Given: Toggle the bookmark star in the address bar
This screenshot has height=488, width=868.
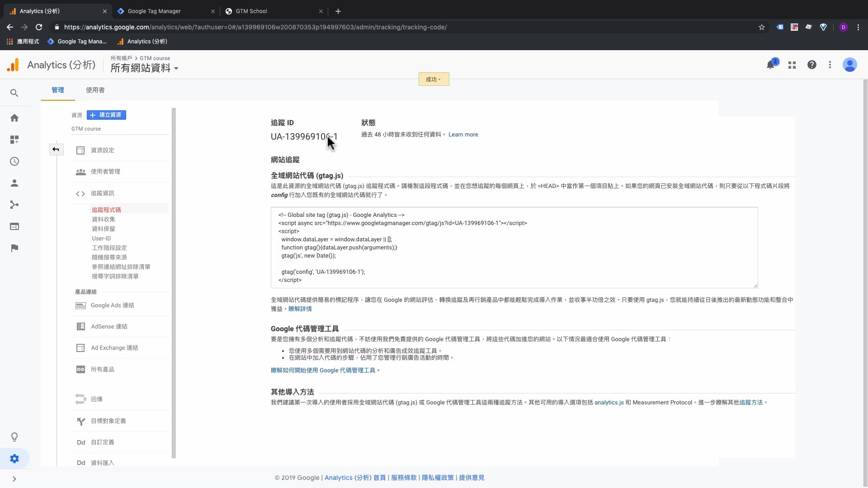Looking at the screenshot, I should pyautogui.click(x=761, y=27).
